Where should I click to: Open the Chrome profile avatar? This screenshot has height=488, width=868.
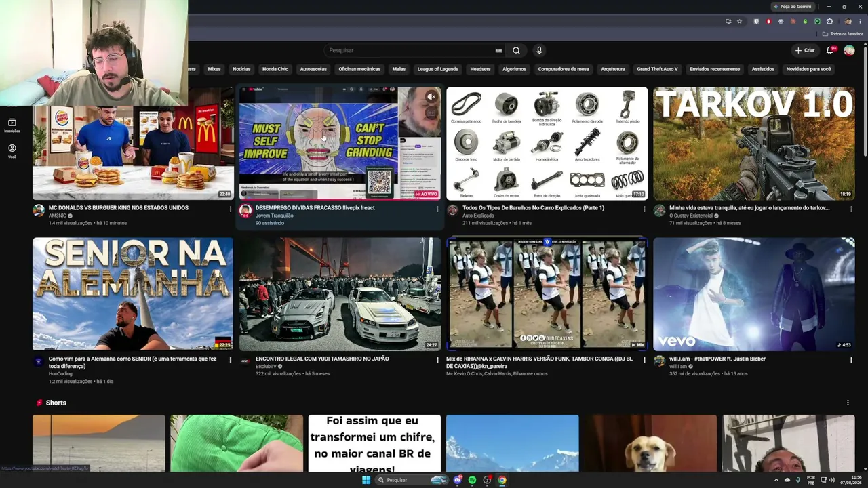coord(848,21)
